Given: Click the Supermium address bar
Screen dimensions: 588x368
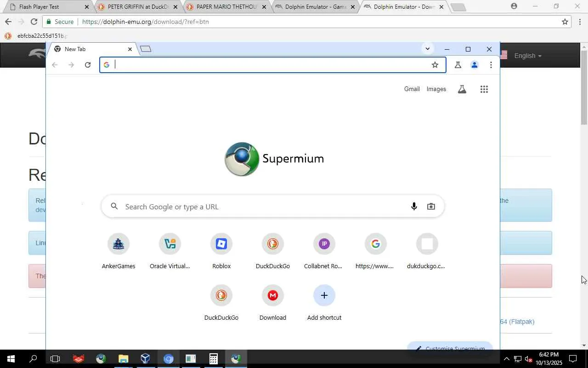Looking at the screenshot, I should pos(273,65).
